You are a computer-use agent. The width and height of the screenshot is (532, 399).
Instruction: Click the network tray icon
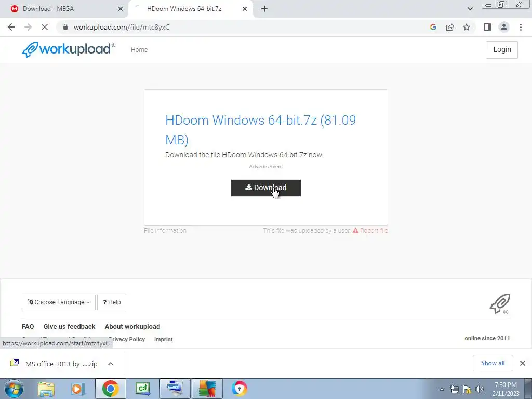[454, 389]
